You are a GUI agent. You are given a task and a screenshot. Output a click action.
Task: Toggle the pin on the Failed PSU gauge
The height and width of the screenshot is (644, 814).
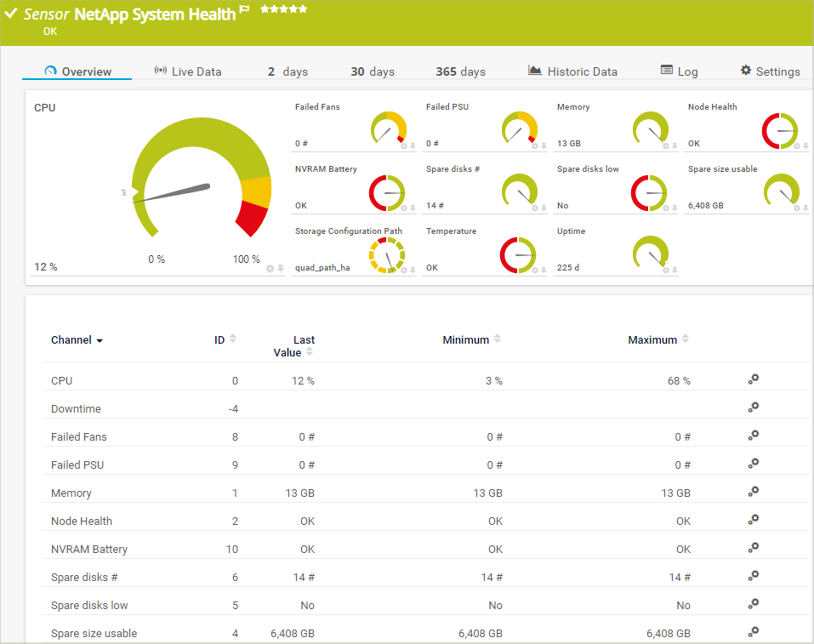pos(544,146)
